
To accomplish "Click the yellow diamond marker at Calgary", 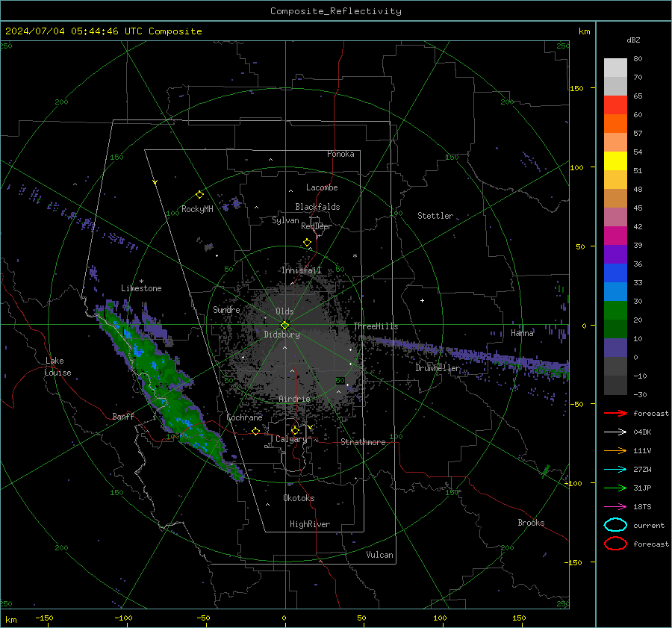I will point(295,430).
